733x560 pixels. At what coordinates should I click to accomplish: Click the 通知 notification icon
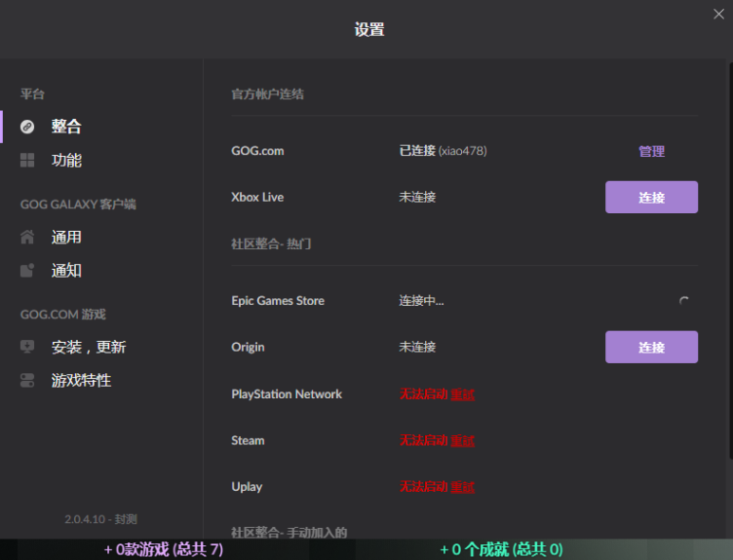(x=27, y=271)
